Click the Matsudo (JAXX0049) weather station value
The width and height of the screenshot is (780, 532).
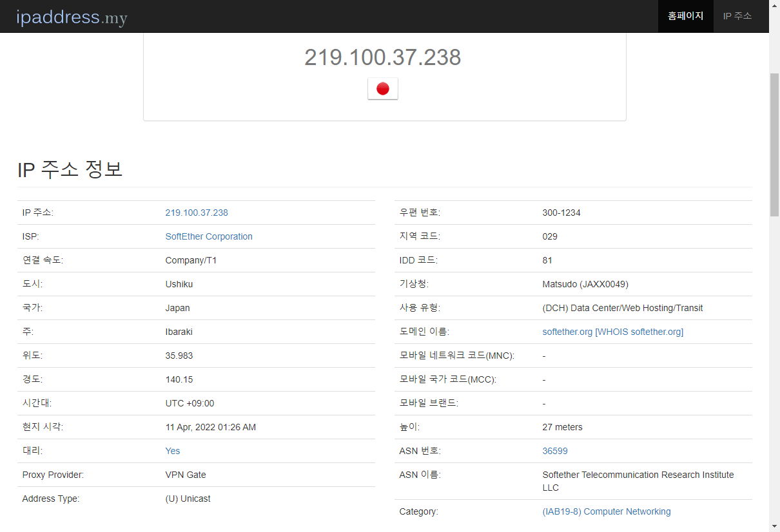pos(585,284)
